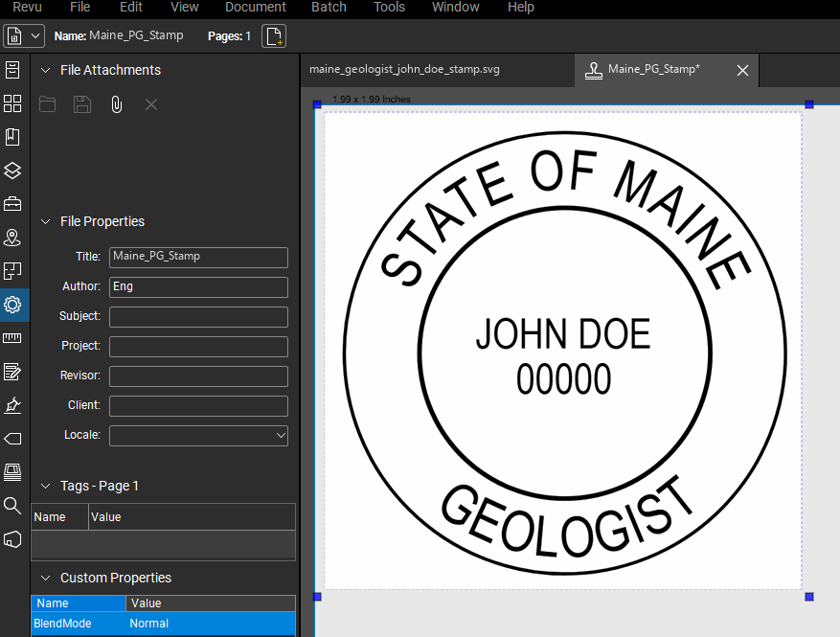Open the Spaces panel icon
The width and height of the screenshot is (840, 637).
pos(12,271)
